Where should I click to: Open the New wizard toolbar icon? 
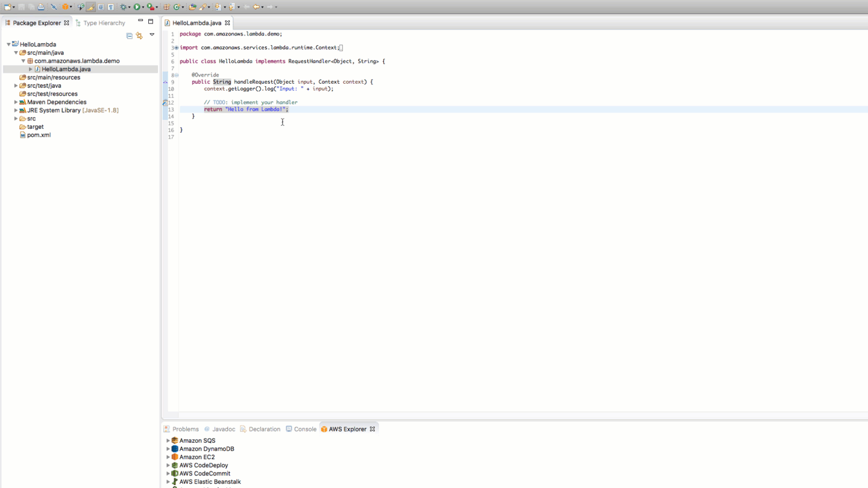(6, 7)
